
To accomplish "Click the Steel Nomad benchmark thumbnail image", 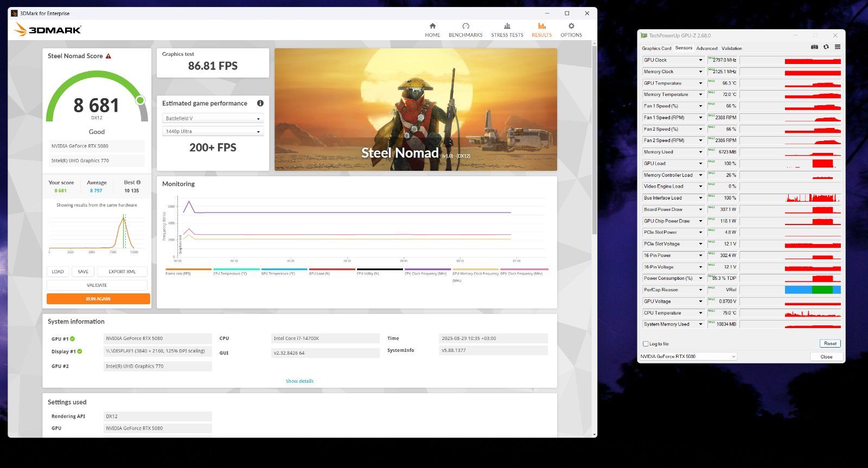I will [x=416, y=110].
